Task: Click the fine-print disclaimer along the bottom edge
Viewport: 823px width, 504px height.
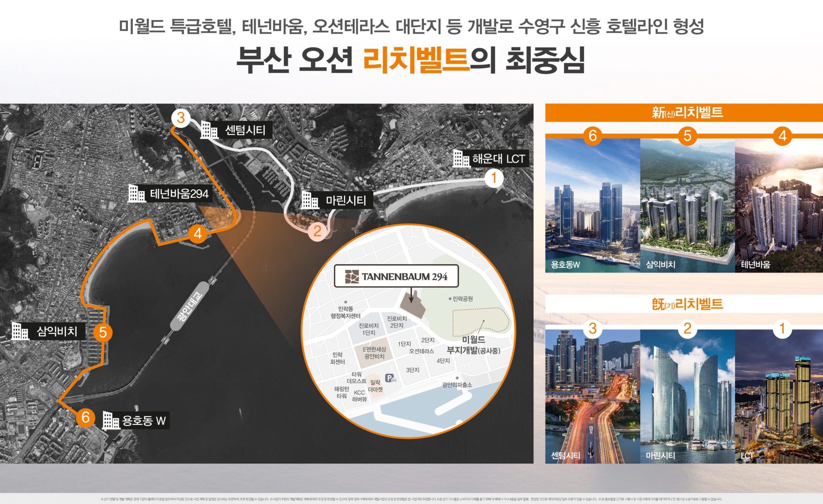Action: (411, 499)
